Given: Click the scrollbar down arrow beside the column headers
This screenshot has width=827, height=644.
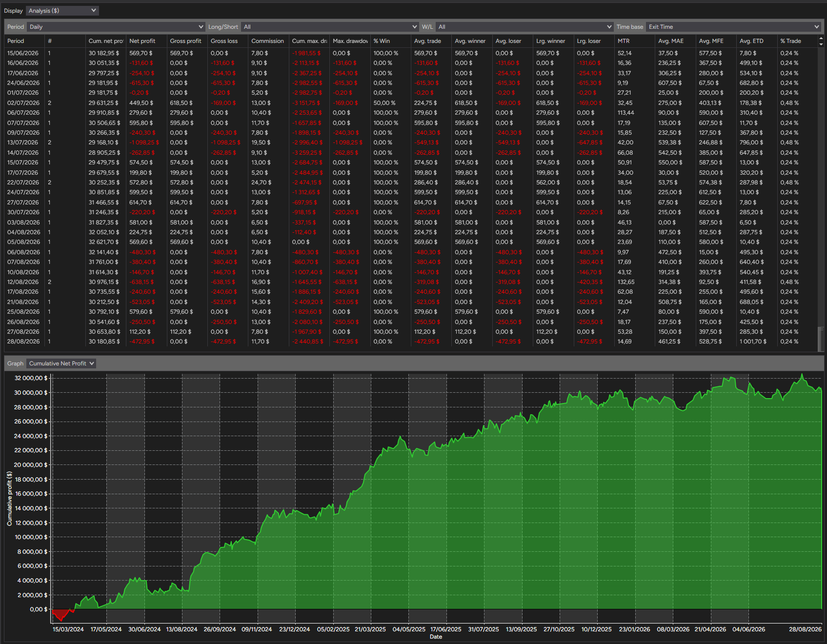Looking at the screenshot, I should pos(821,44).
